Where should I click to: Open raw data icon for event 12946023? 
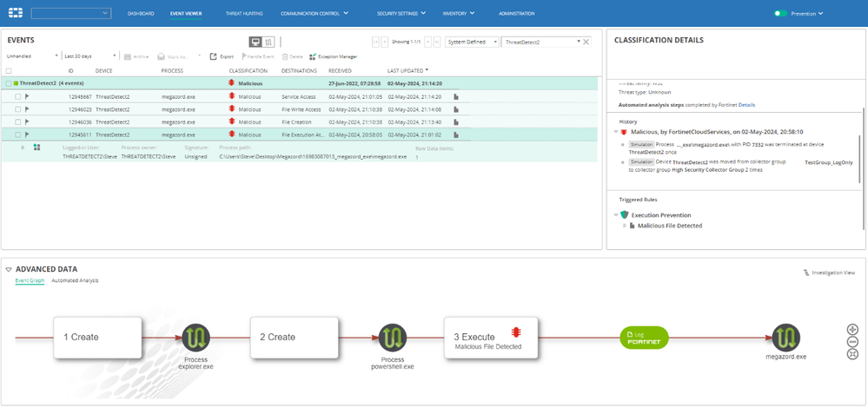tap(457, 109)
